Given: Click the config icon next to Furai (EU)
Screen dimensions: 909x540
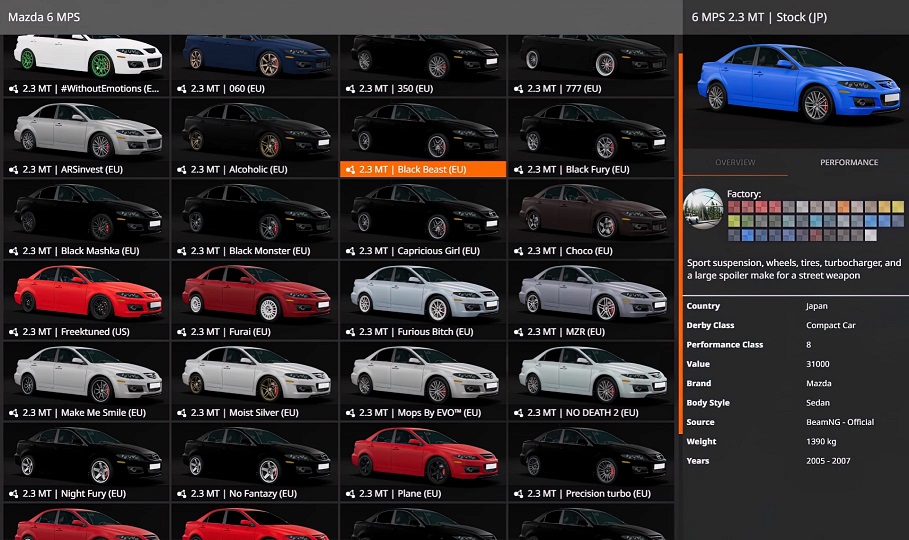Looking at the screenshot, I should pos(182,332).
